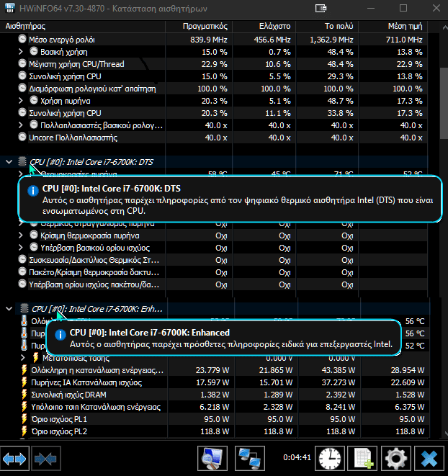The height and width of the screenshot is (476, 448).
Task: Click icon beside Μέγιστη χρήση CPU/Thread
Action: point(22,64)
